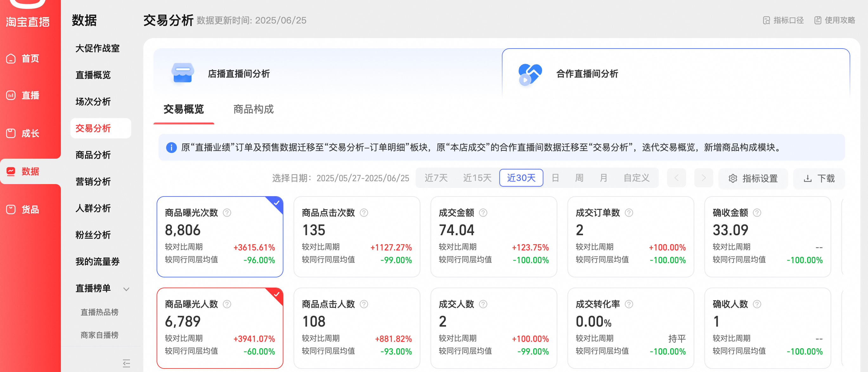The image size is (868, 372).
Task: Click the 使用攻略 guide icon
Action: tap(818, 21)
